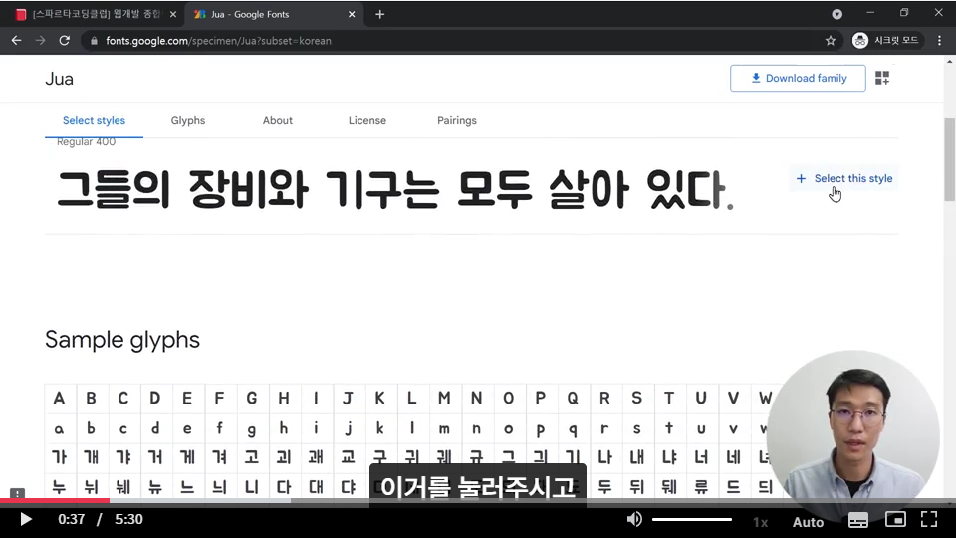Click the glyph cell T
956x538 pixels.
coord(669,398)
